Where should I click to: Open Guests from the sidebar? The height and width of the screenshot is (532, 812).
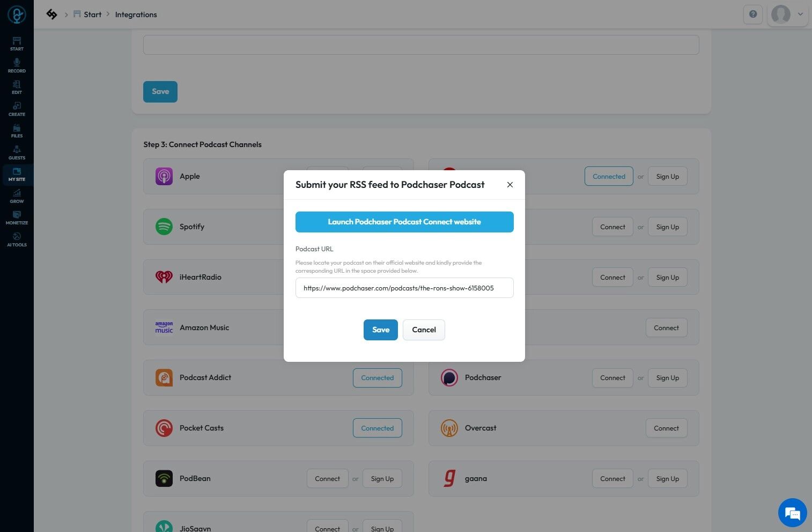tap(17, 152)
